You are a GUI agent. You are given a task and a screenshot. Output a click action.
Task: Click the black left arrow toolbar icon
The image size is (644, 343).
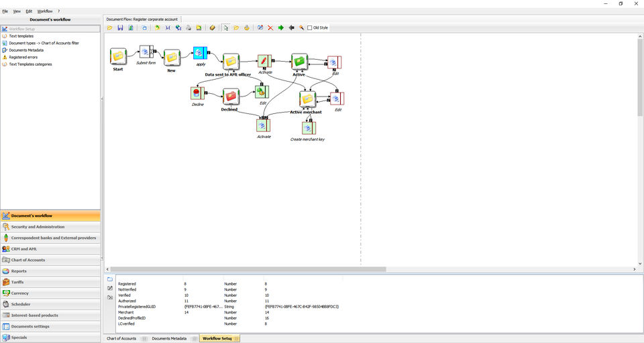292,27
